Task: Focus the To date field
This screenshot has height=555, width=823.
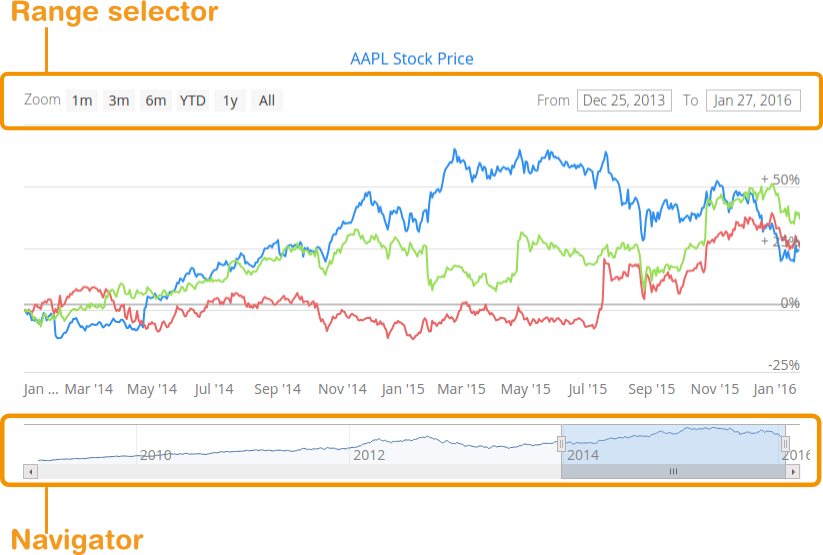Action: [x=753, y=100]
